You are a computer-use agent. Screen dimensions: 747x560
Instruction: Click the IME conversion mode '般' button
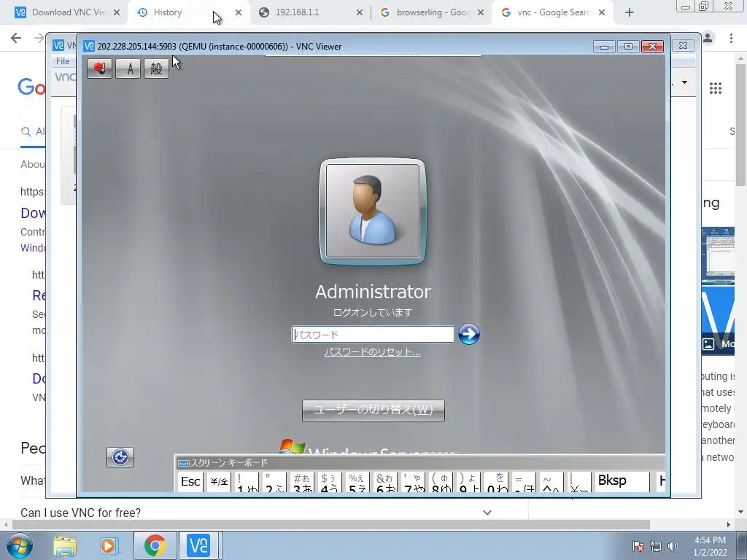(x=156, y=69)
